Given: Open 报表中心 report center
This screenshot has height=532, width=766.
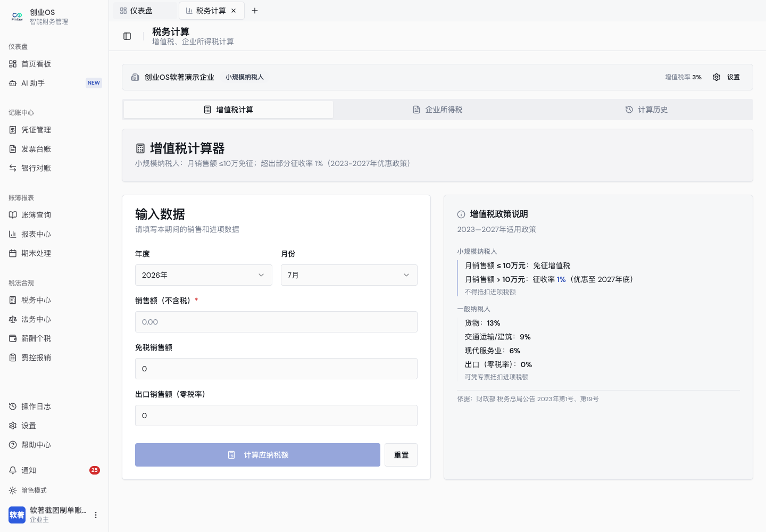Looking at the screenshot, I should click(x=54, y=234).
